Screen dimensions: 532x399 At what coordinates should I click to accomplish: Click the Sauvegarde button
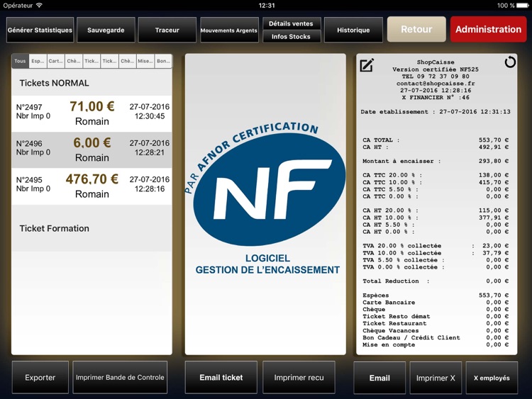click(106, 30)
